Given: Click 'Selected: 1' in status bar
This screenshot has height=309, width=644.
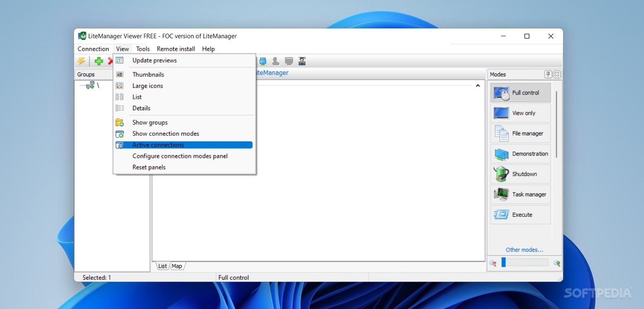Looking at the screenshot, I should (x=97, y=277).
